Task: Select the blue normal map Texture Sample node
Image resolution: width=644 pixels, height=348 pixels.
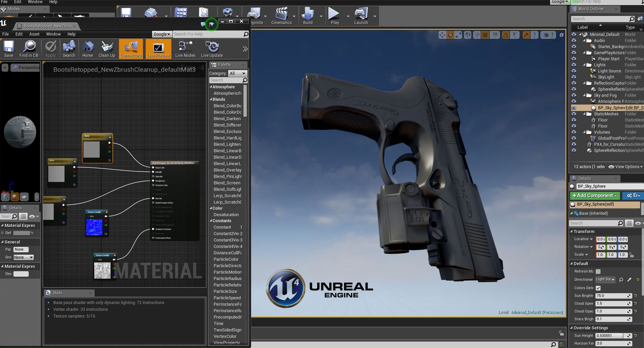Action: [97, 223]
